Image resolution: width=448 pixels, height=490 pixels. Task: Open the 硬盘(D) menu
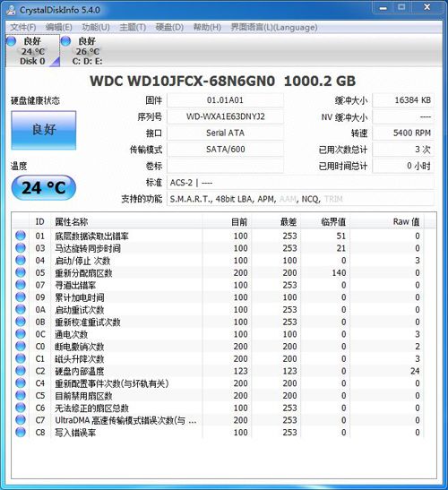(x=169, y=27)
